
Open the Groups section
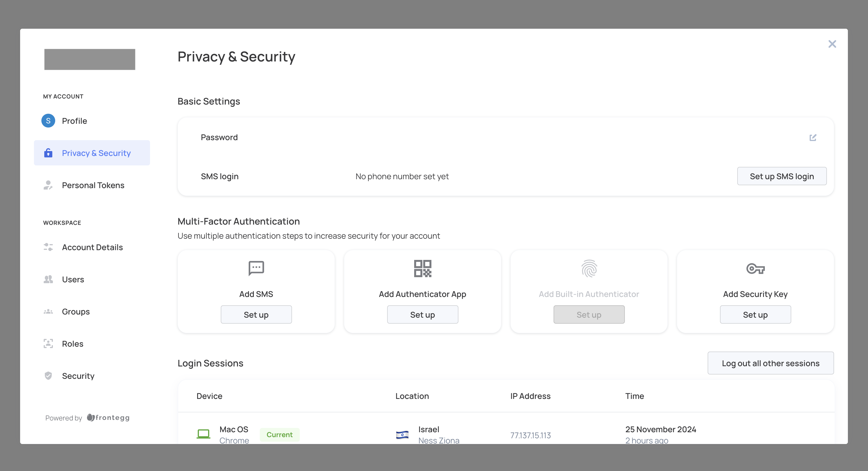point(76,311)
